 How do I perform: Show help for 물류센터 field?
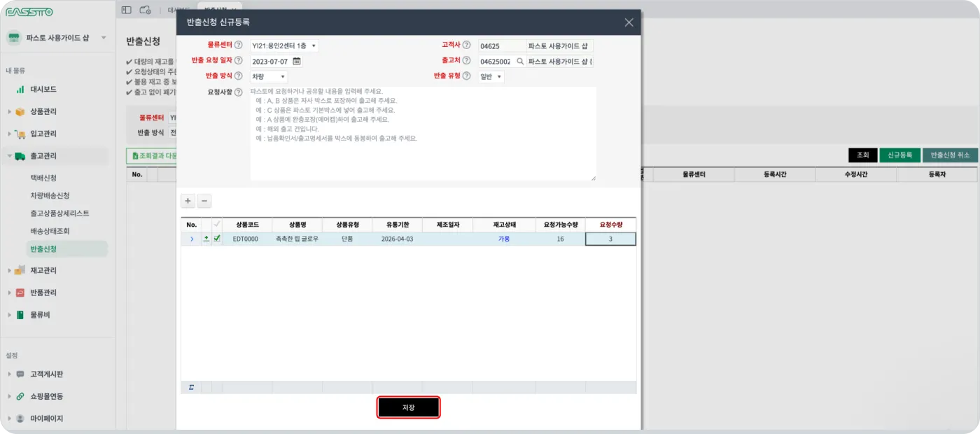tap(239, 45)
